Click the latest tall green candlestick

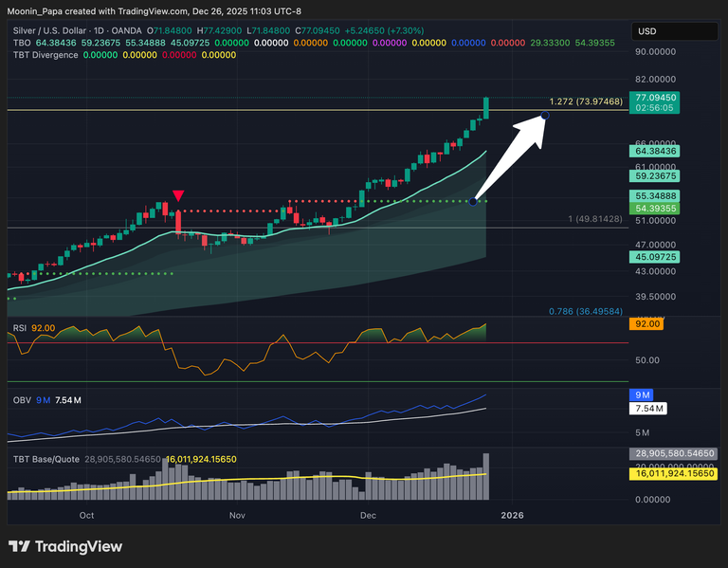point(486,107)
